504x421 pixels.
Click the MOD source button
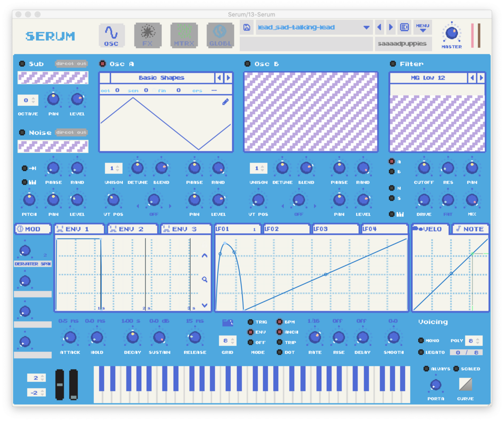coord(33,229)
